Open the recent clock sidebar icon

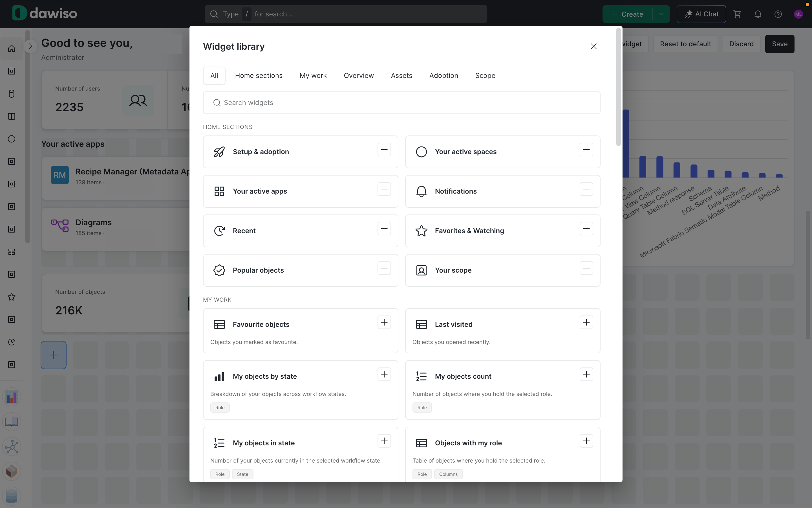pyautogui.click(x=12, y=342)
